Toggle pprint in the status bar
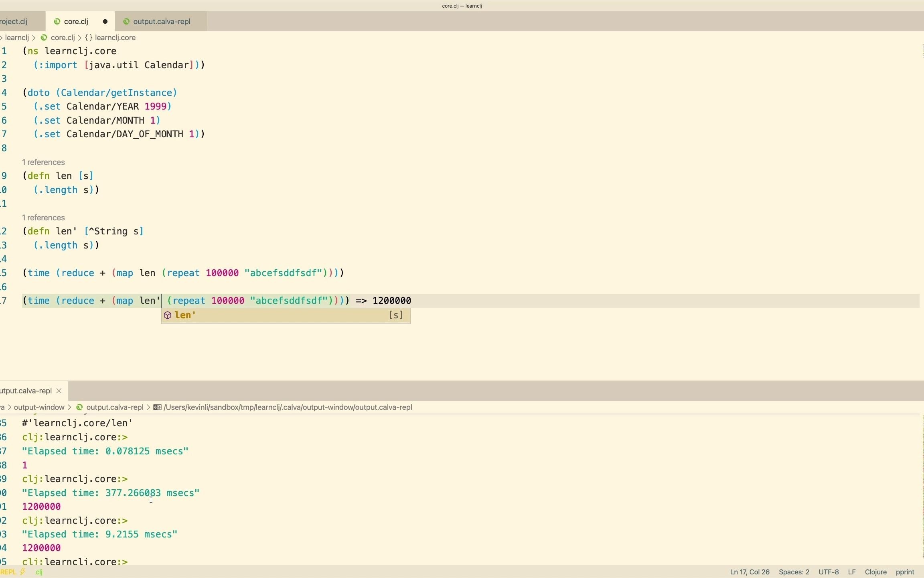Image resolution: width=924 pixels, height=578 pixels. point(905,572)
